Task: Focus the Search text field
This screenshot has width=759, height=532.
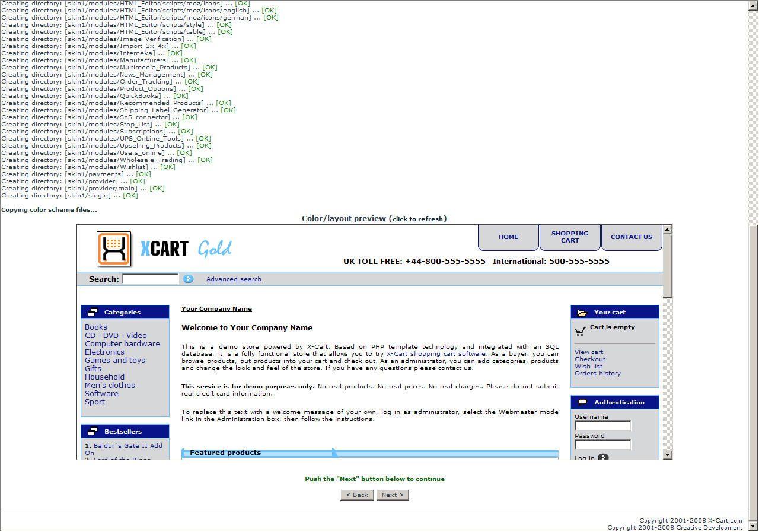Action: coord(150,279)
